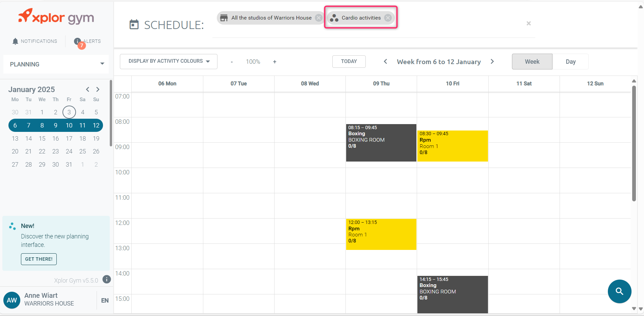
Task: Switch to Day view
Action: 570,62
